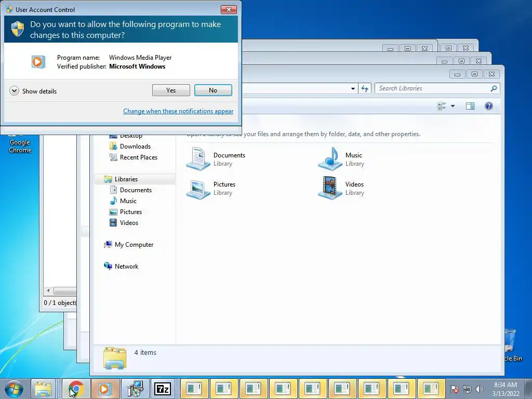Viewport: 532px width, 399px height.
Task: Click '0 / 1 object' status text in background window
Action: point(60,303)
